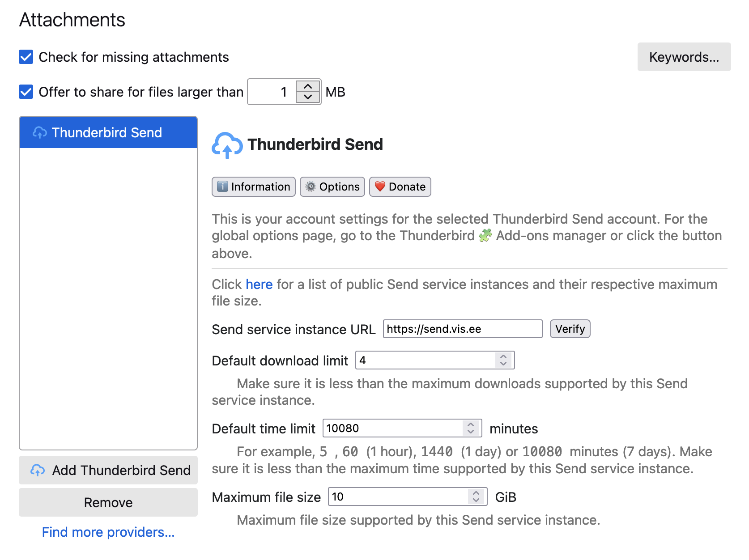Click cloud icon on Add Thunderbird Send
The width and height of the screenshot is (749, 560).
point(38,470)
